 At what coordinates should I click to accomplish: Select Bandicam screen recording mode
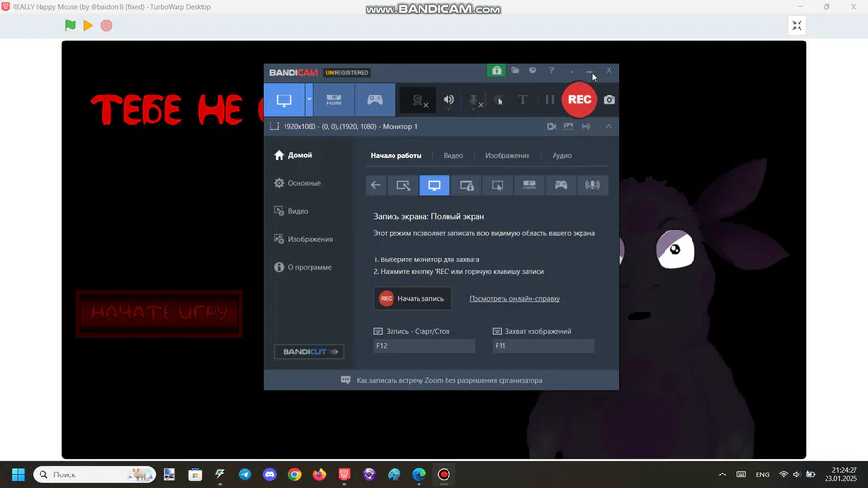pos(284,99)
